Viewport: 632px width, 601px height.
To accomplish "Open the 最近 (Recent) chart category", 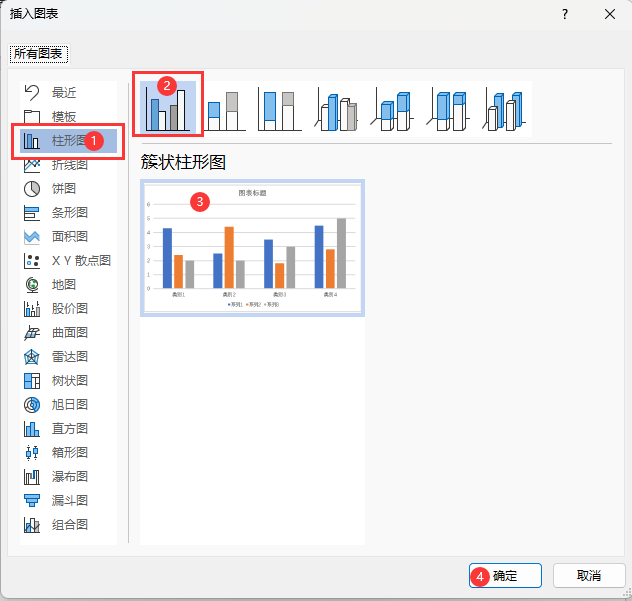I will point(69,93).
